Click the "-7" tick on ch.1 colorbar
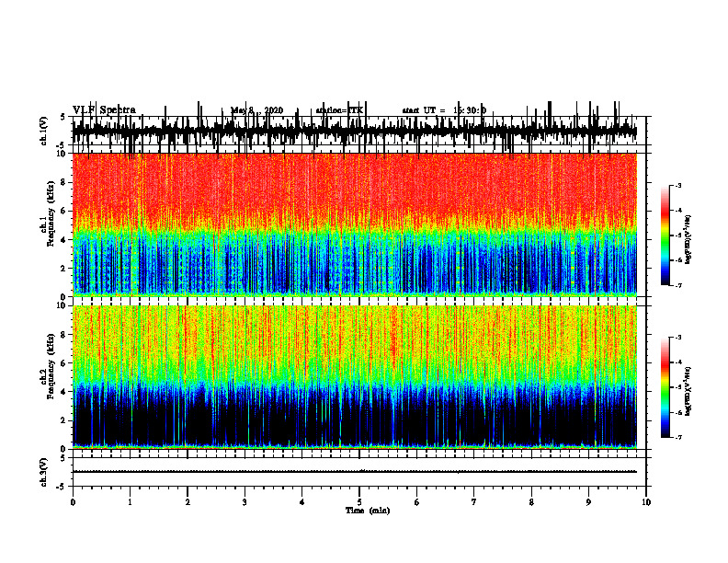728x563 pixels. (x=678, y=285)
